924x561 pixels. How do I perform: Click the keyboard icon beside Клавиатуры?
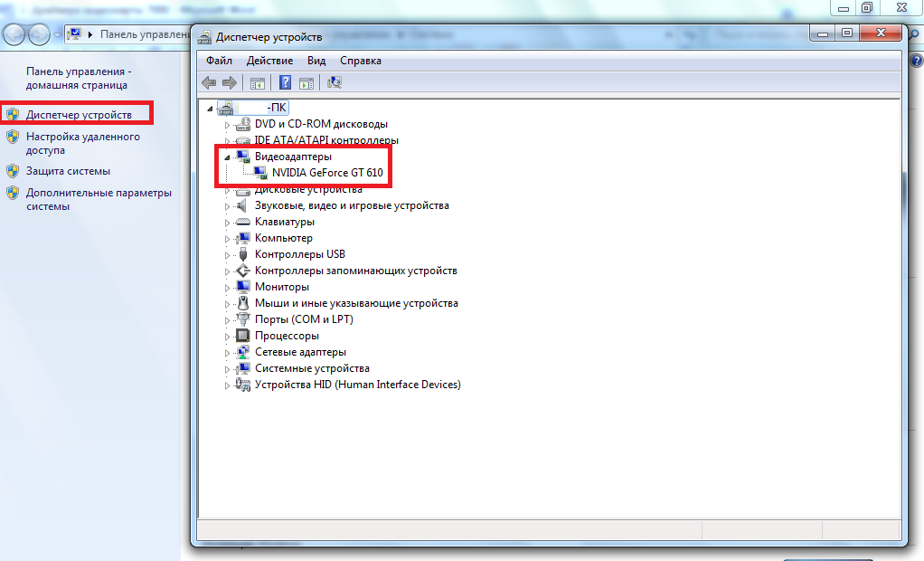point(243,222)
